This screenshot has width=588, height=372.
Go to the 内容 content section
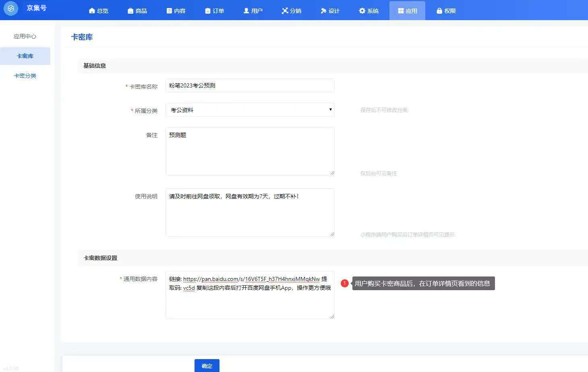(x=176, y=11)
